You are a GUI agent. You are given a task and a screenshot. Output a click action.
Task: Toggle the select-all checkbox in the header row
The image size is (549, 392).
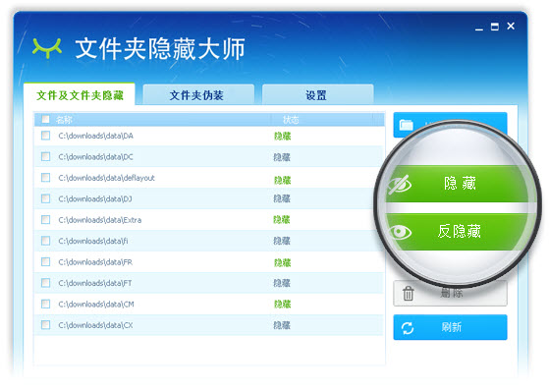point(45,119)
